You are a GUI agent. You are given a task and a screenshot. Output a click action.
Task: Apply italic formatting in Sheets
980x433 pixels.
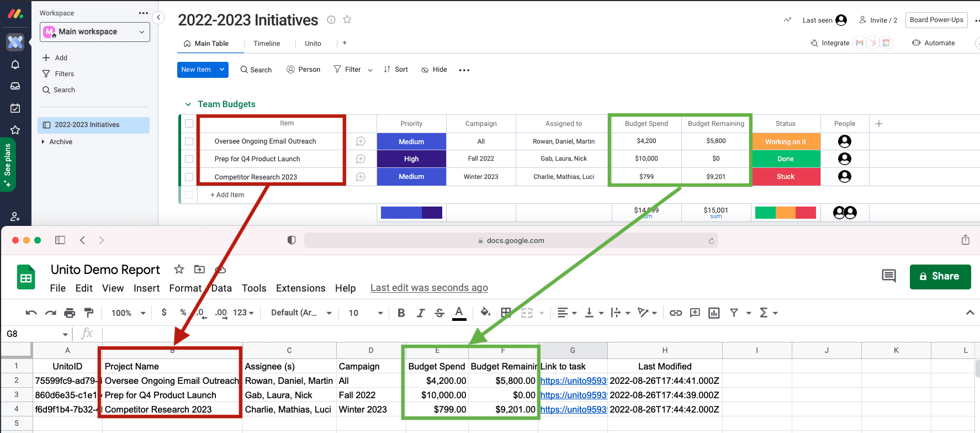click(421, 313)
